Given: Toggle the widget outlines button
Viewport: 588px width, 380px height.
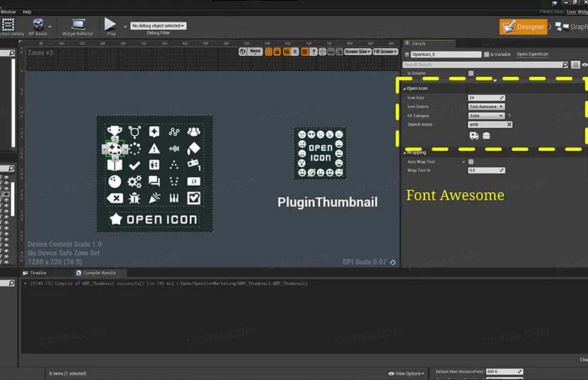Looking at the screenshot, I should [x=269, y=51].
